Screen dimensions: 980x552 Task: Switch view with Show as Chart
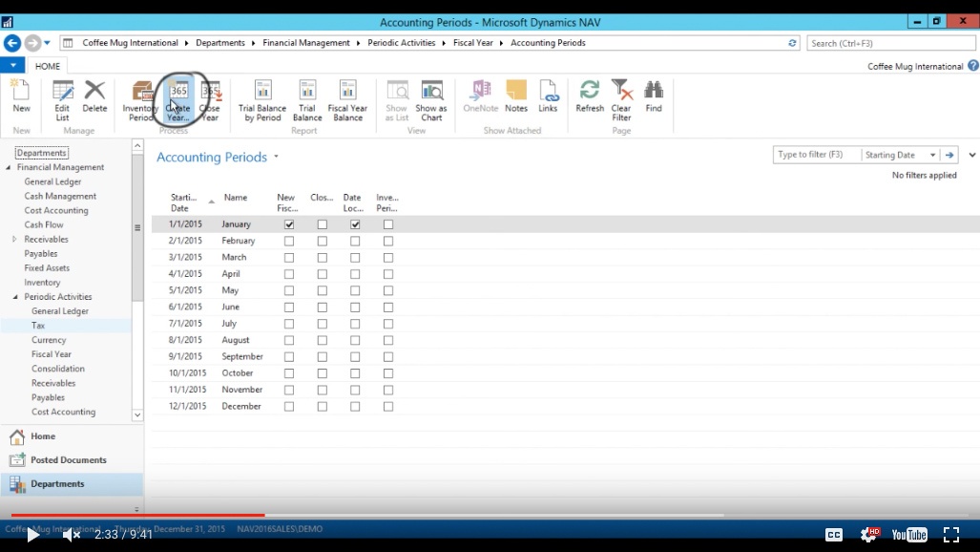(431, 100)
